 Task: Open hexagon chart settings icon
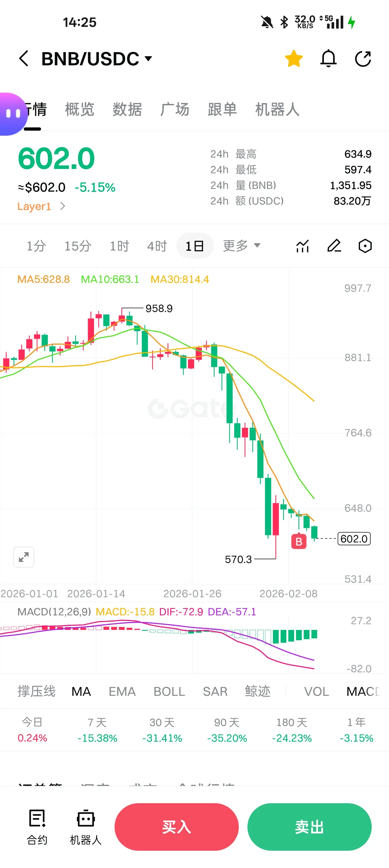pyautogui.click(x=365, y=246)
